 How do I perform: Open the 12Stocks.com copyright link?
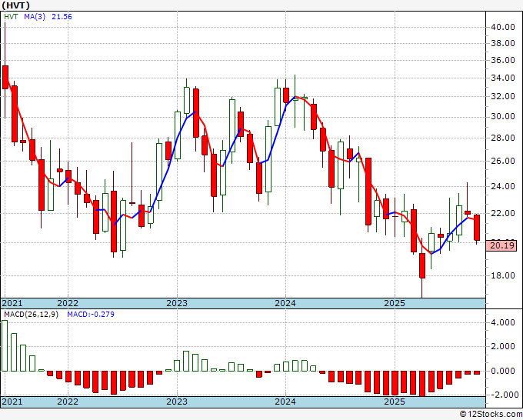point(491,415)
